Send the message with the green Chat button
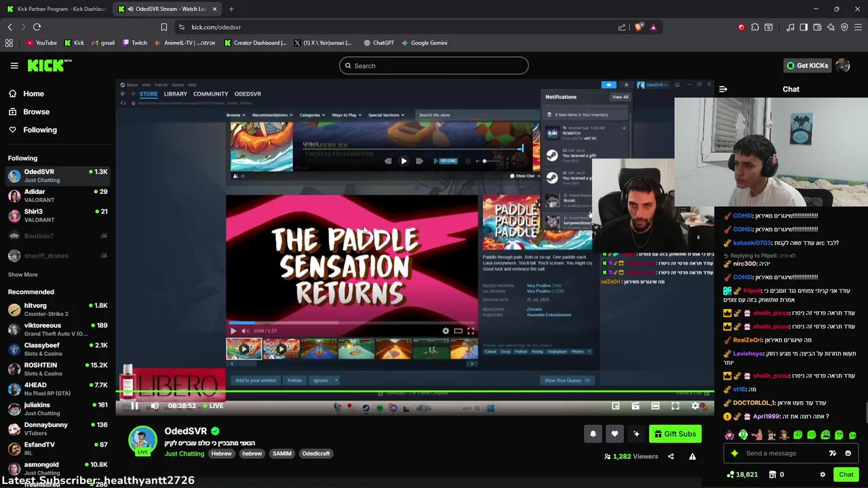This screenshot has width=868, height=488. pyautogui.click(x=846, y=474)
